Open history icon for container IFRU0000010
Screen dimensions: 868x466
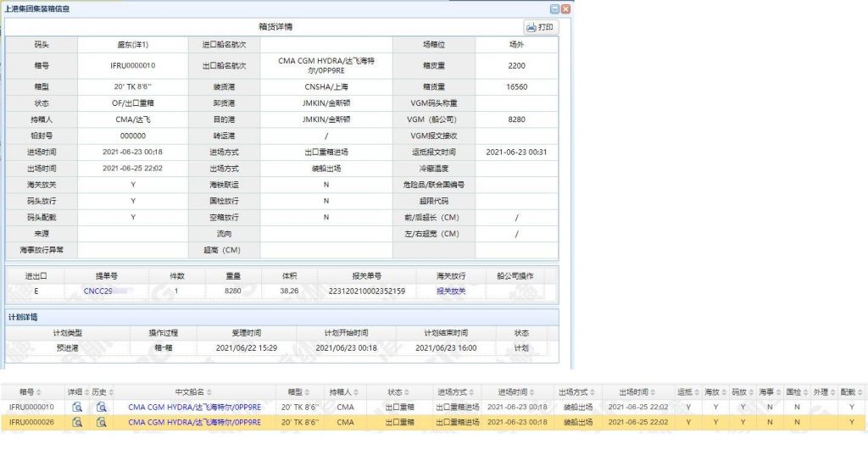(x=101, y=408)
